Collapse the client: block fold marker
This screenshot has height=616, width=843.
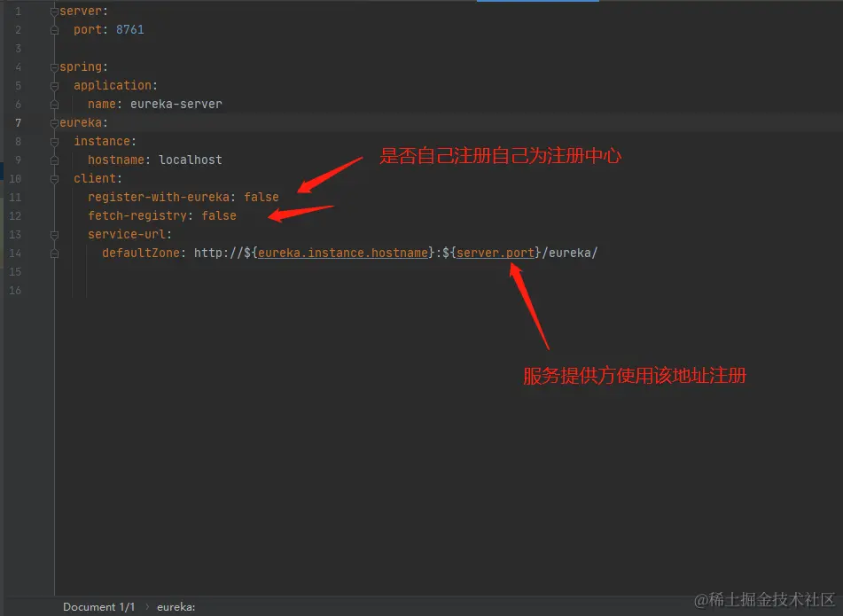pos(54,179)
